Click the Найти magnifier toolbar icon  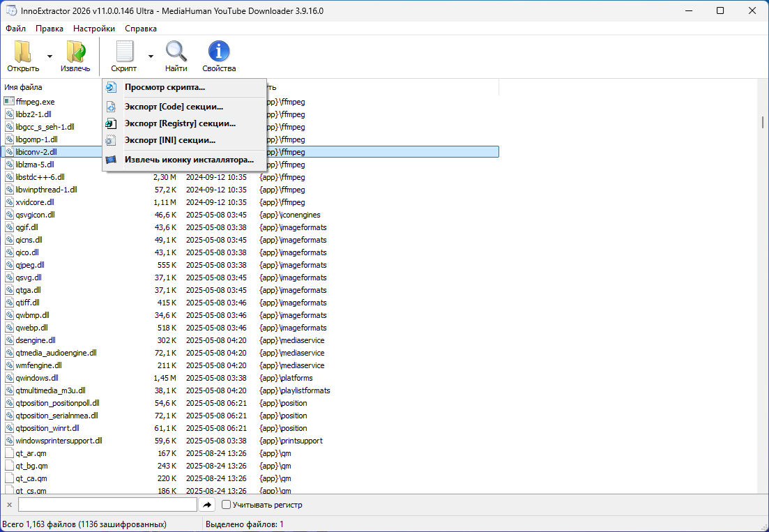[x=176, y=52]
